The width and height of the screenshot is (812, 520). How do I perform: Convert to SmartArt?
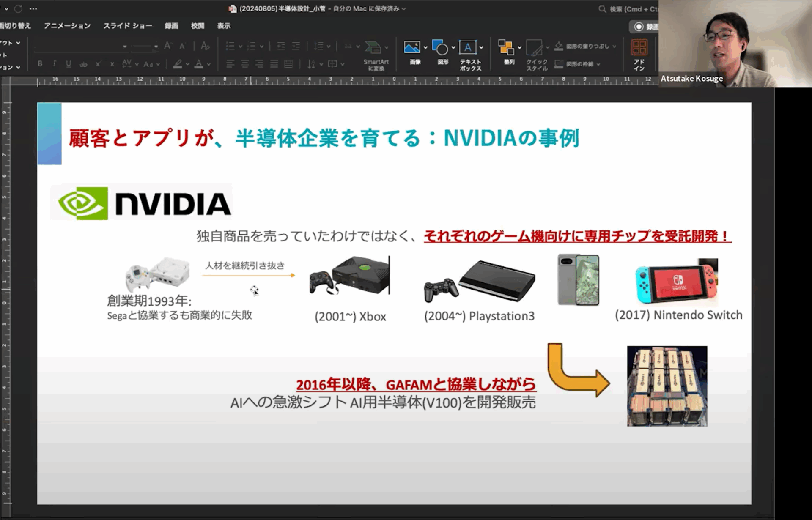coord(376,55)
